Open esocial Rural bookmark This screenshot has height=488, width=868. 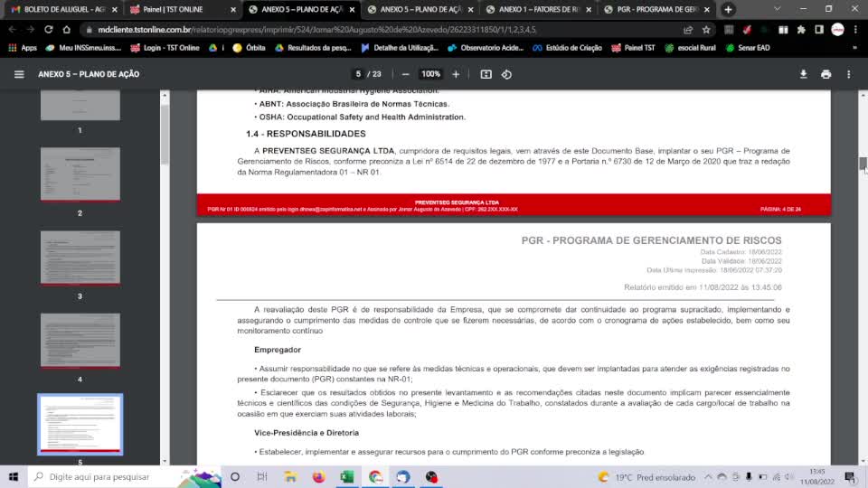(x=690, y=48)
